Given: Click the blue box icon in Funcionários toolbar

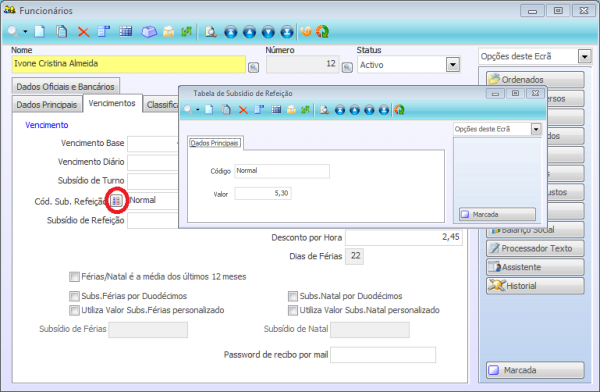Looking at the screenshot, I should point(149,32).
